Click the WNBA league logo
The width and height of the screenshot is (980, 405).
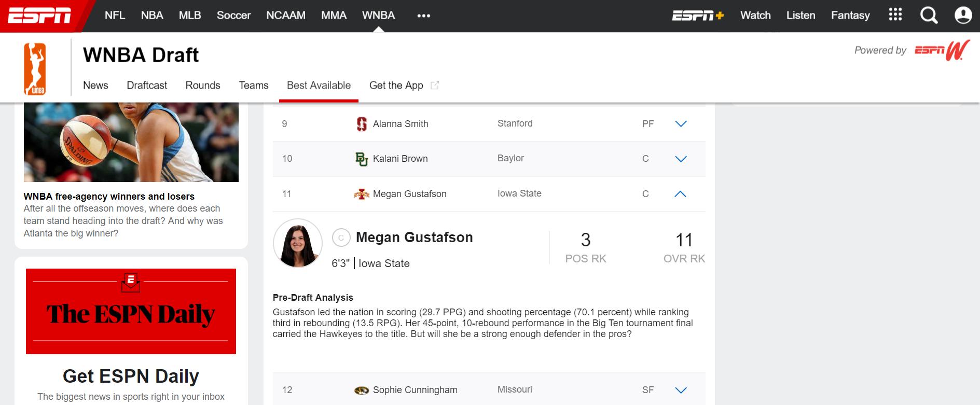pos(35,69)
